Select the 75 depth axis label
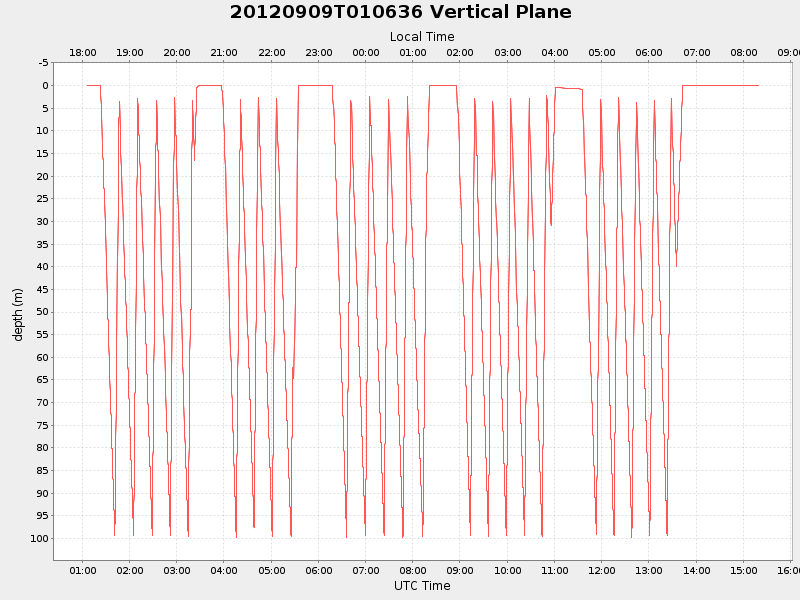The width and height of the screenshot is (800, 600). click(43, 425)
